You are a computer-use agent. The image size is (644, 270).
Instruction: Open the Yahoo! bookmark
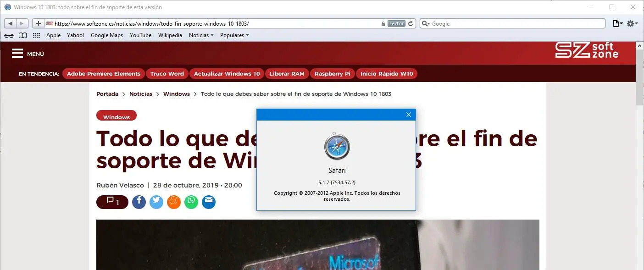75,35
